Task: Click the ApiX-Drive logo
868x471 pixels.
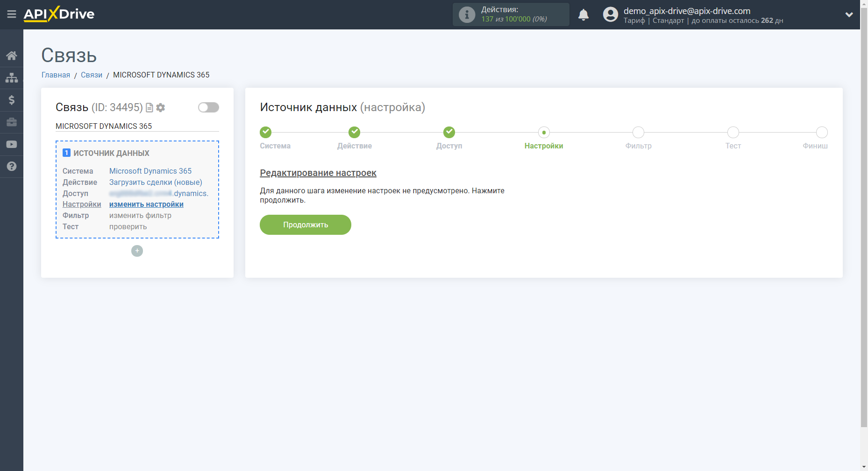Action: point(59,14)
